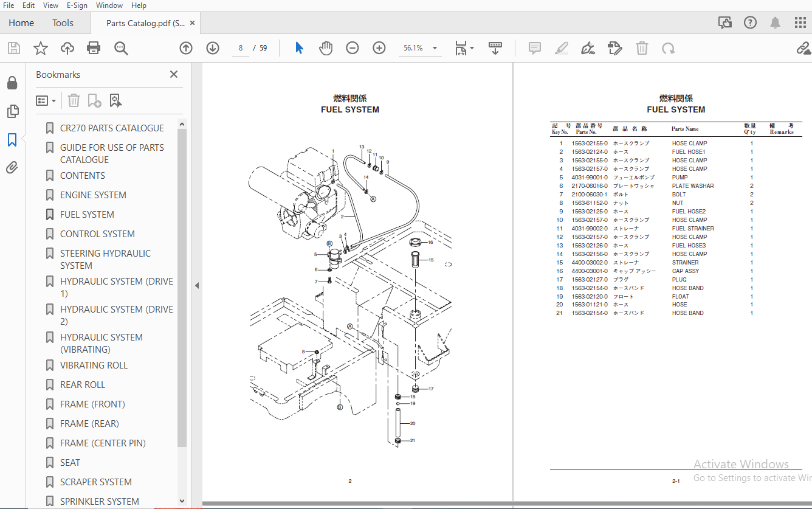Close the Bookmarks panel
The width and height of the screenshot is (812, 509).
tap(174, 74)
